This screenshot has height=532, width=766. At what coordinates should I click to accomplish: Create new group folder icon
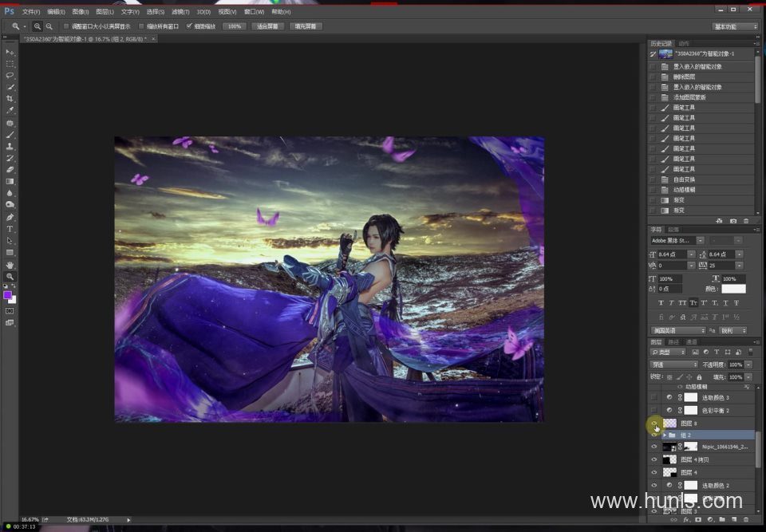(722, 520)
